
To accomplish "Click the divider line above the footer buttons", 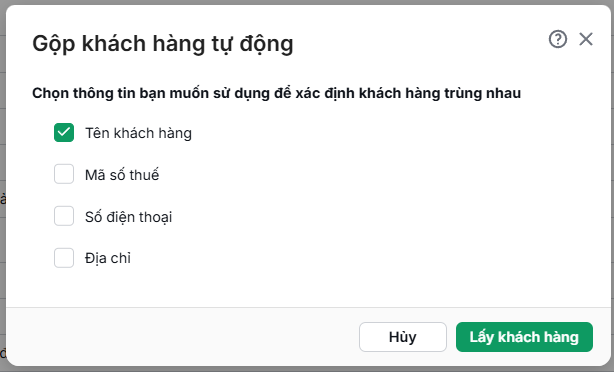I will tap(308, 307).
